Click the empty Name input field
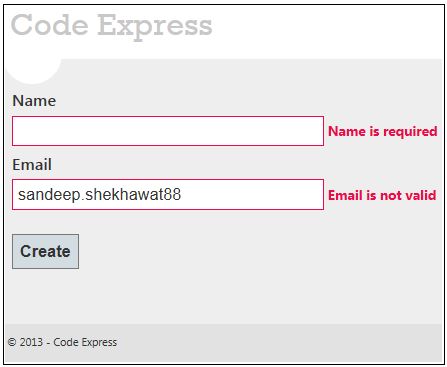 click(x=168, y=131)
